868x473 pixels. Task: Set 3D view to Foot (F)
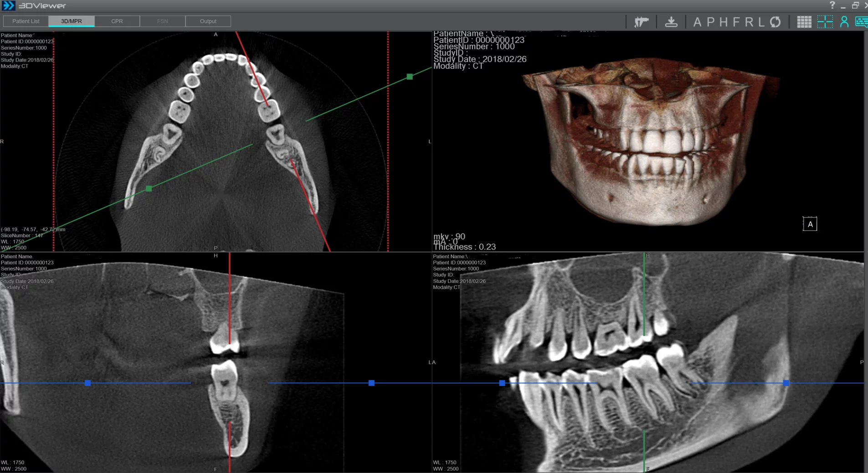click(x=736, y=22)
